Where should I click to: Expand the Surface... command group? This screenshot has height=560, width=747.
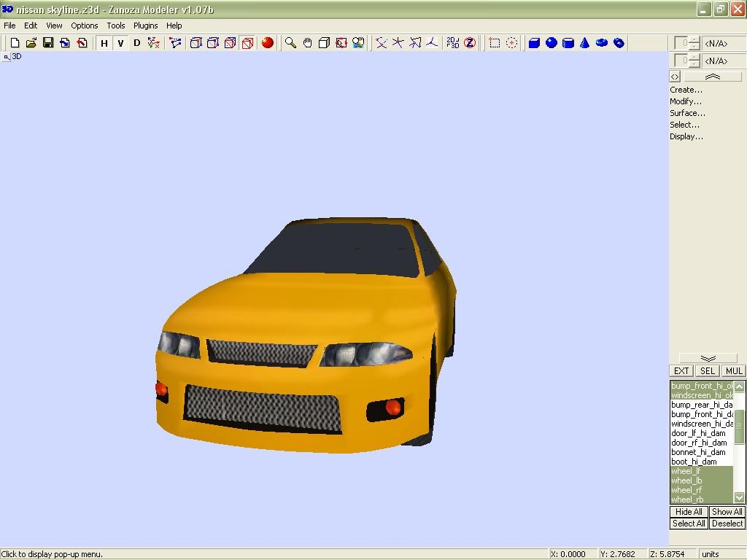point(687,113)
